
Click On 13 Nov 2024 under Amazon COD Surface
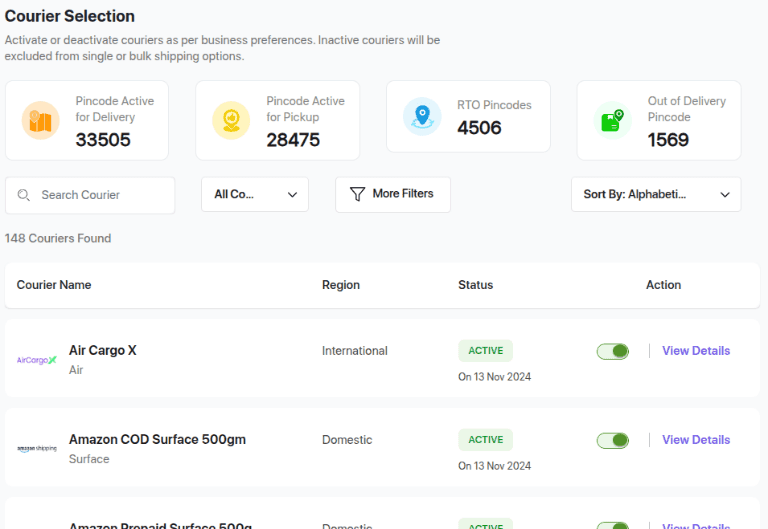point(494,466)
